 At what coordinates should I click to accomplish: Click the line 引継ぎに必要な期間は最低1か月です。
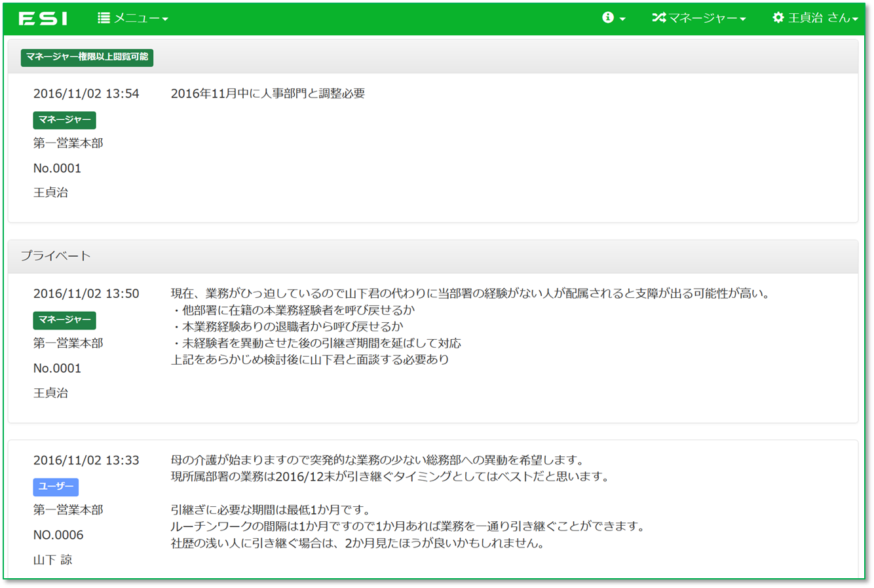(272, 510)
